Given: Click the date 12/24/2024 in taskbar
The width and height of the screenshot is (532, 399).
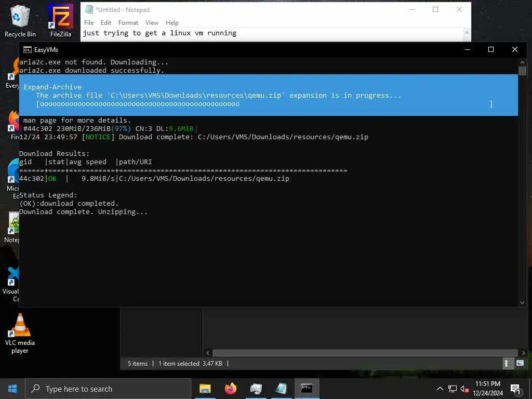Looking at the screenshot, I should click(x=487, y=393).
